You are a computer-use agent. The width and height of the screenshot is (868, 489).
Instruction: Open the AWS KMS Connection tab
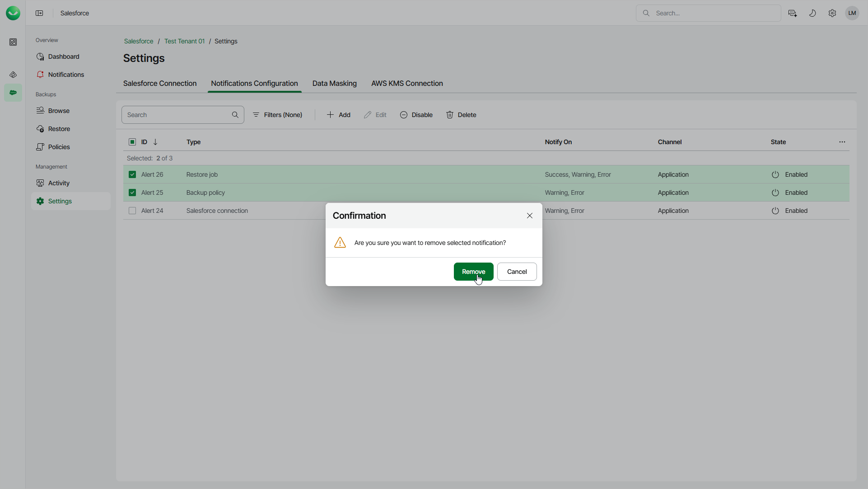(x=407, y=84)
